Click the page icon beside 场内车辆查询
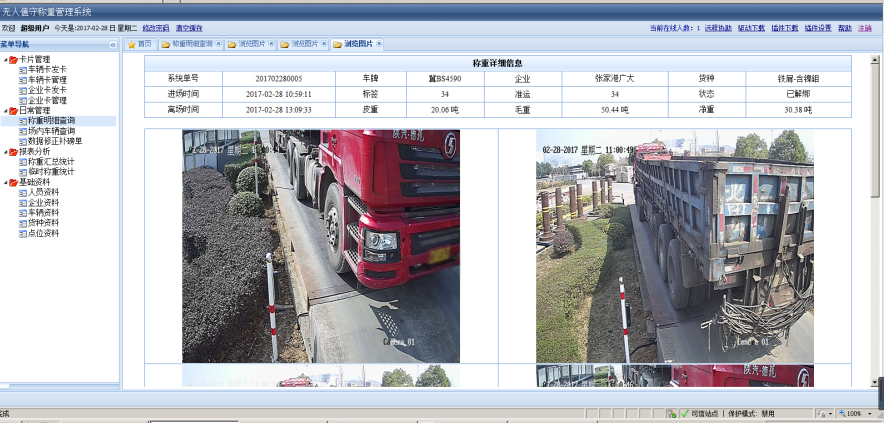 pos(23,131)
